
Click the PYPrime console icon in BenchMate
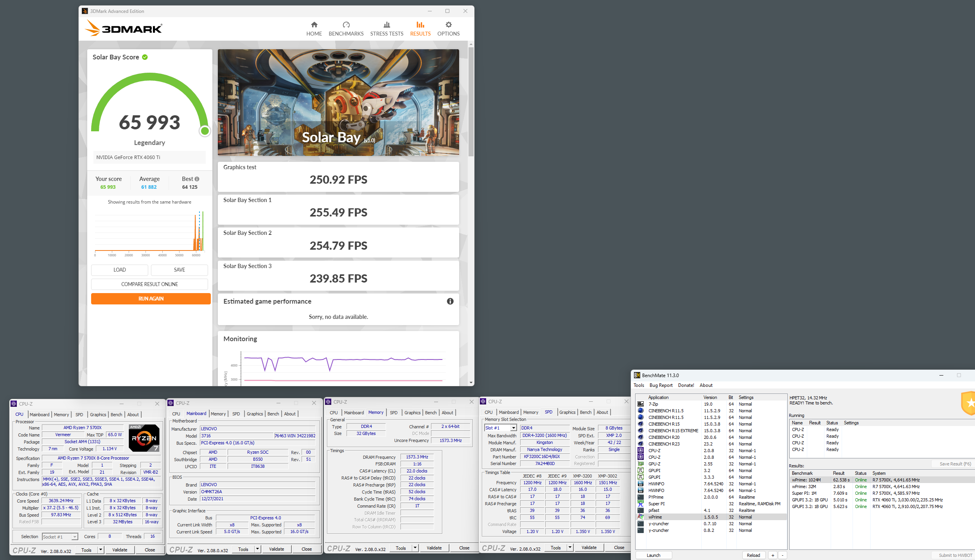(x=641, y=497)
